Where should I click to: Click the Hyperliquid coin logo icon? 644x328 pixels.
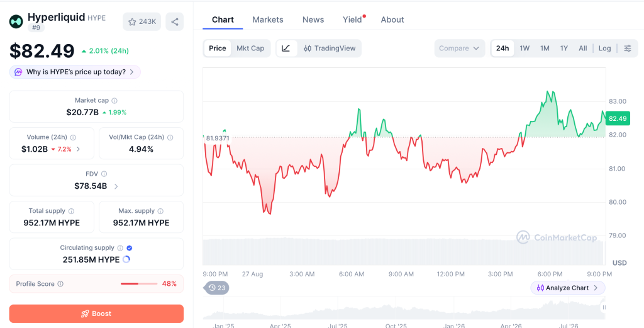[16, 21]
